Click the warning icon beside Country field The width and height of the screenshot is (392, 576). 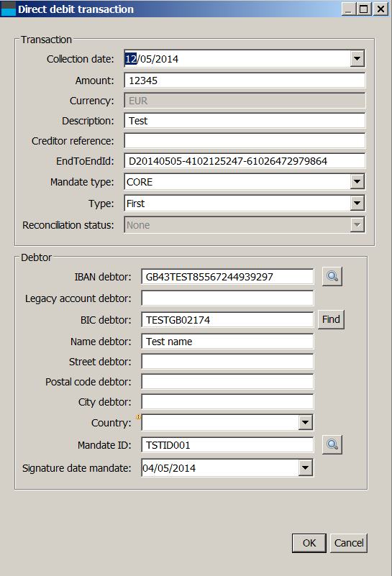click(138, 416)
